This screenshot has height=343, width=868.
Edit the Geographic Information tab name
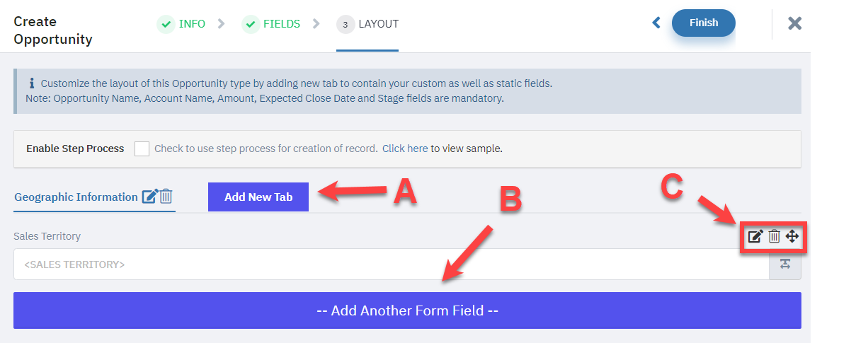(x=149, y=197)
